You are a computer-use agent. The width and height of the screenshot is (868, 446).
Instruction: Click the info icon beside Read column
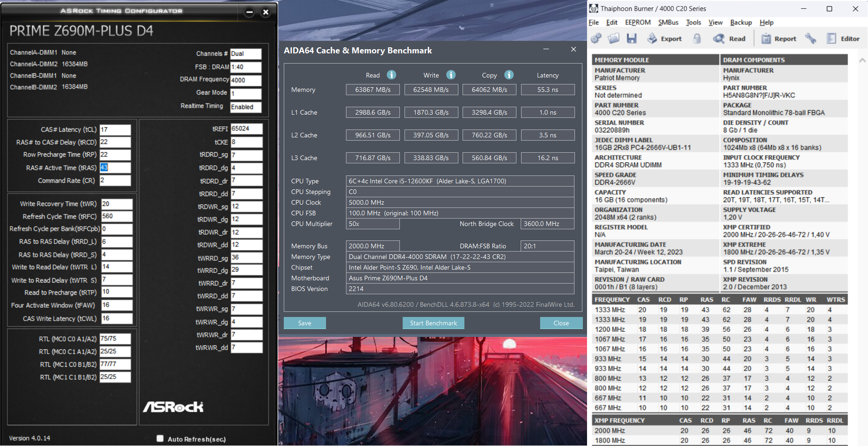[392, 75]
